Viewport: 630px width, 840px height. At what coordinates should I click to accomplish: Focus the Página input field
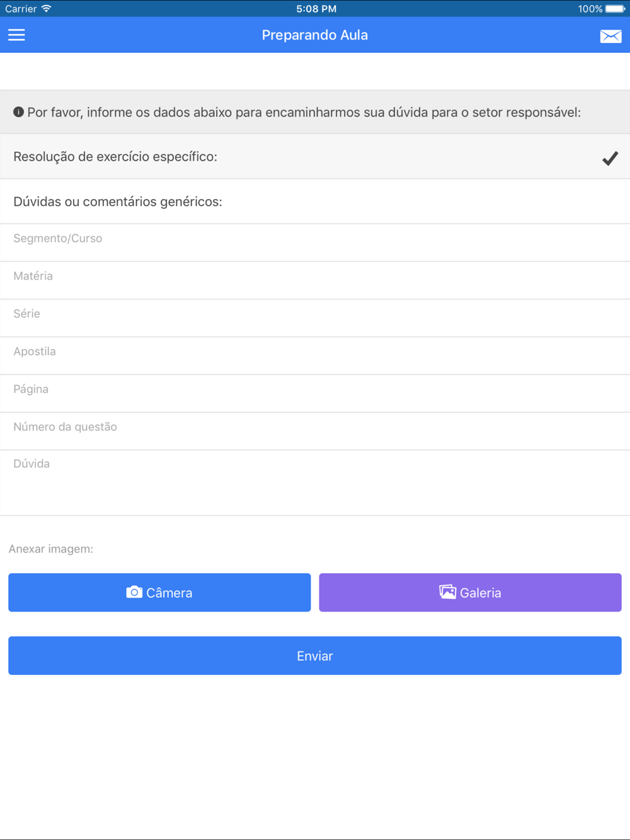315,394
